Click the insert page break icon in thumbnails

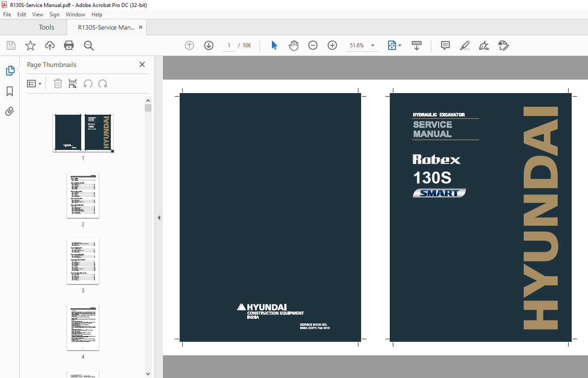[x=73, y=83]
